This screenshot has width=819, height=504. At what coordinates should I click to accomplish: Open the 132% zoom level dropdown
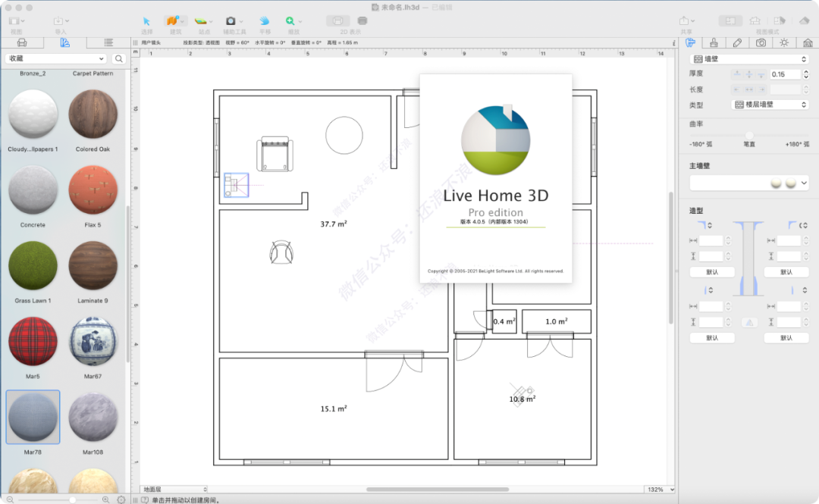pyautogui.click(x=661, y=490)
